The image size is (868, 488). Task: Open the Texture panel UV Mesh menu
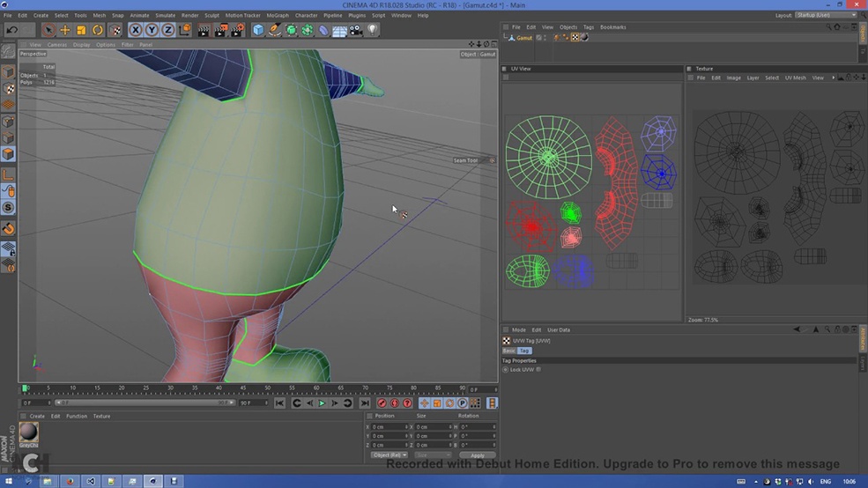(796, 78)
